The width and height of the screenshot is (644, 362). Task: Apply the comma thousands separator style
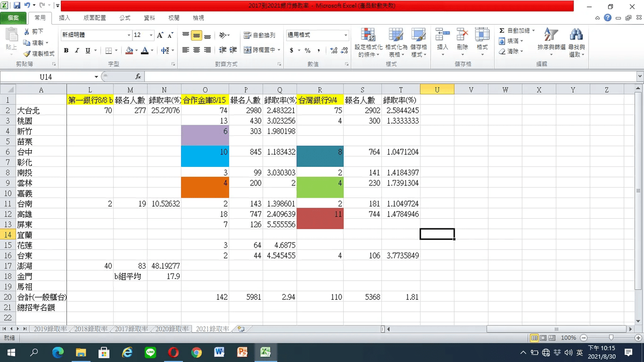318,50
